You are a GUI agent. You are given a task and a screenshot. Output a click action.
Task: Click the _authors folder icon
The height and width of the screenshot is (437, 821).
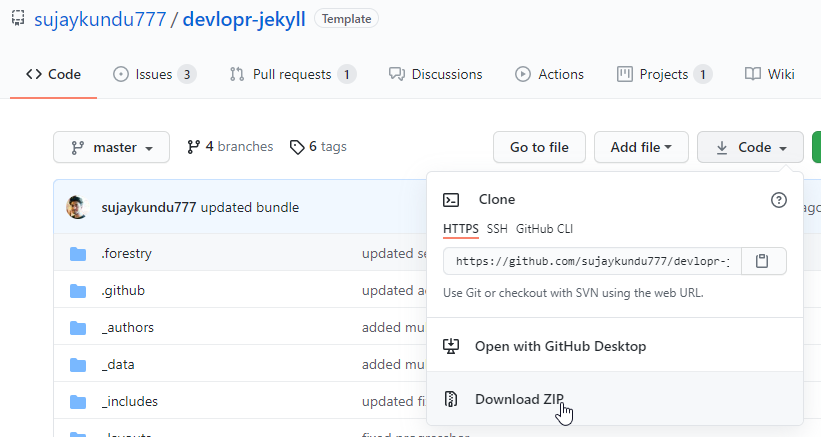pos(78,328)
